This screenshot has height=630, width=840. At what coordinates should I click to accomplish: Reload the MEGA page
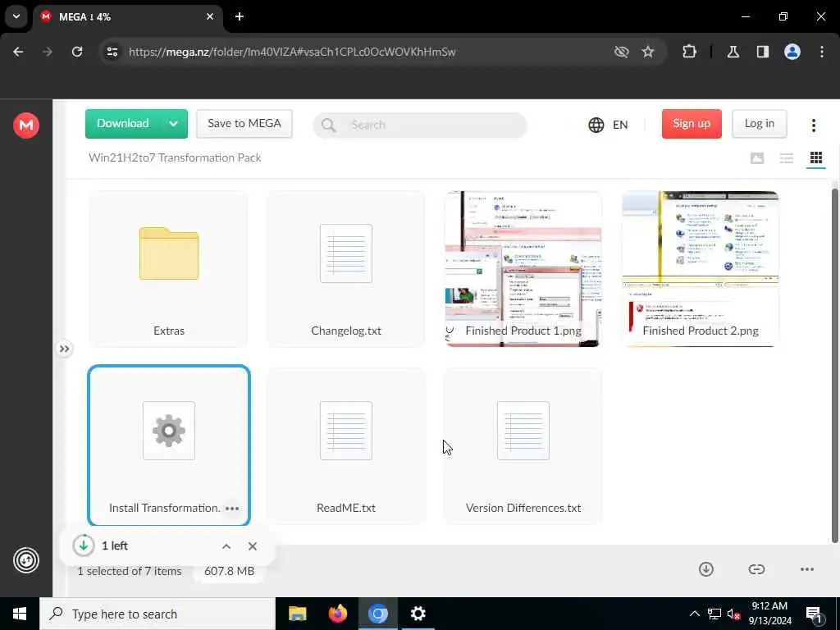click(77, 52)
